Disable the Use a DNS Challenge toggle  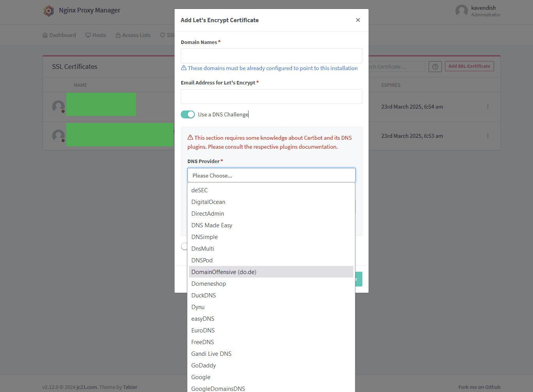click(188, 114)
